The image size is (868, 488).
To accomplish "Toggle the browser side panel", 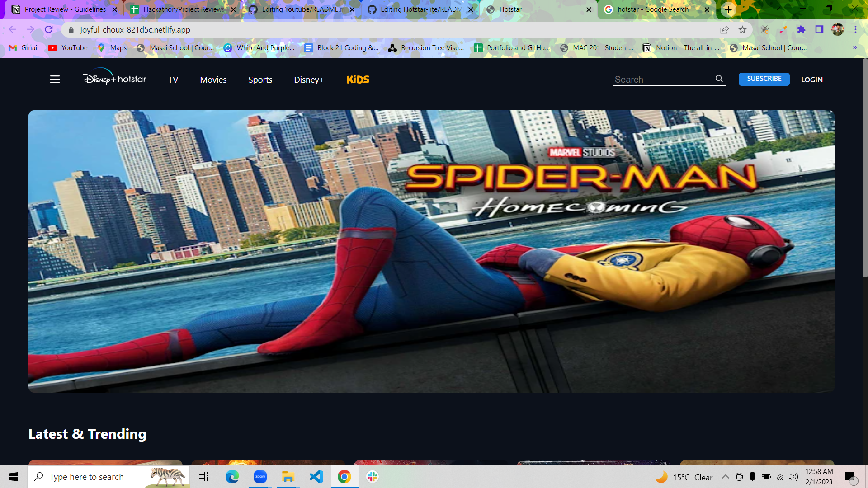I will point(819,30).
